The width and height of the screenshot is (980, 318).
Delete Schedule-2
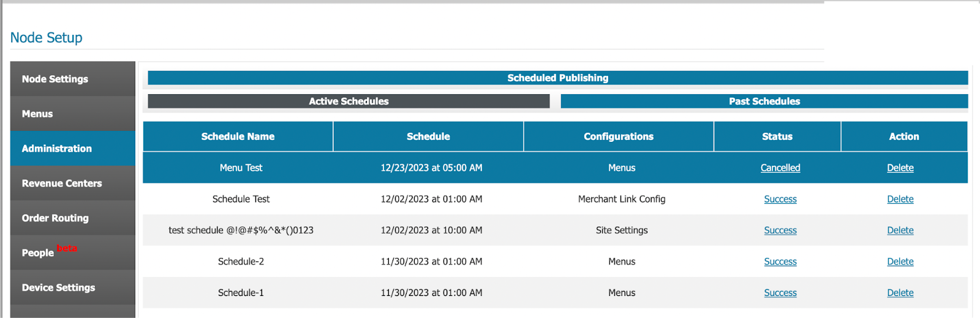coord(900,261)
